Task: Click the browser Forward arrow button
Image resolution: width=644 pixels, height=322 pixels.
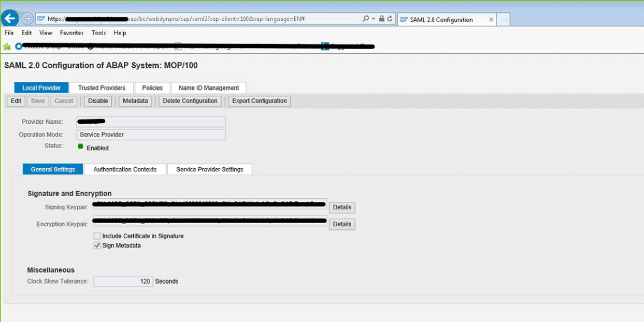Action: tap(27, 19)
